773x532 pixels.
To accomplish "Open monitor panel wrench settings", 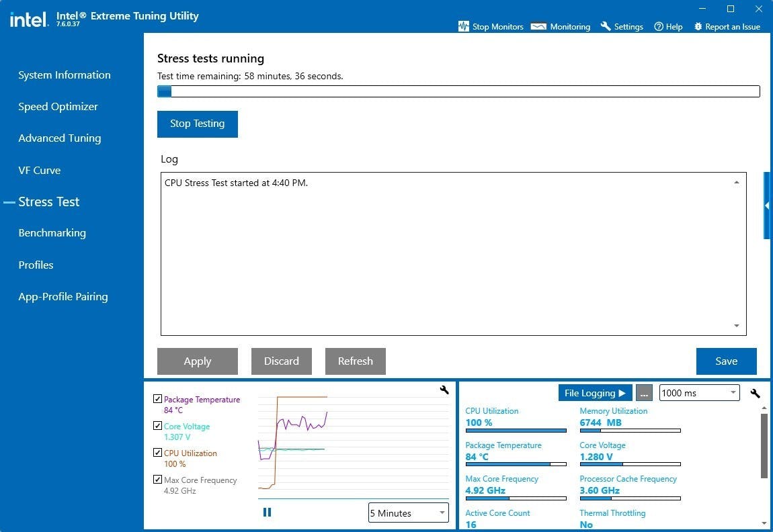I will click(x=755, y=393).
